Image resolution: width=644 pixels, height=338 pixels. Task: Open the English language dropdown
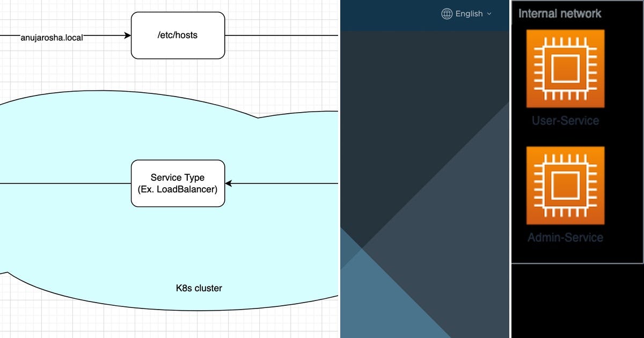pos(468,14)
